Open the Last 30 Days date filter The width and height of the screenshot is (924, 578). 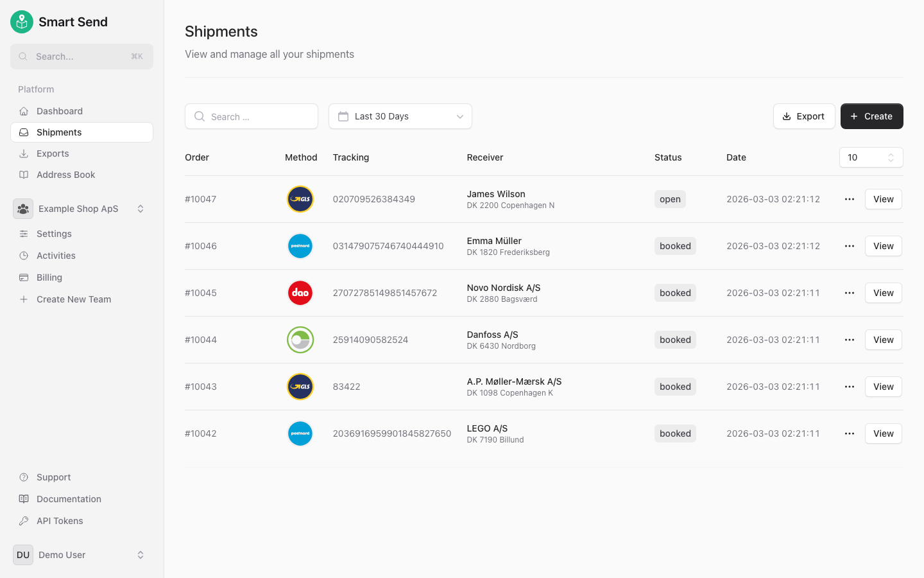pos(400,116)
